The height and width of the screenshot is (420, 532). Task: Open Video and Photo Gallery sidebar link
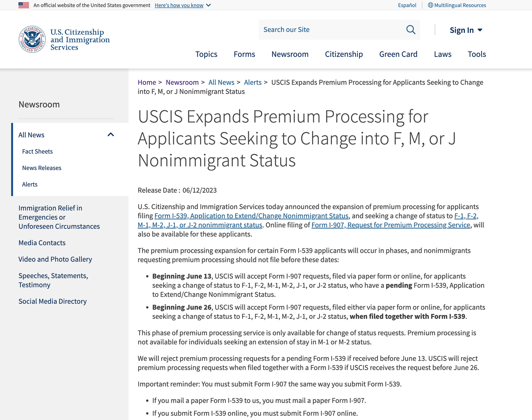click(55, 259)
